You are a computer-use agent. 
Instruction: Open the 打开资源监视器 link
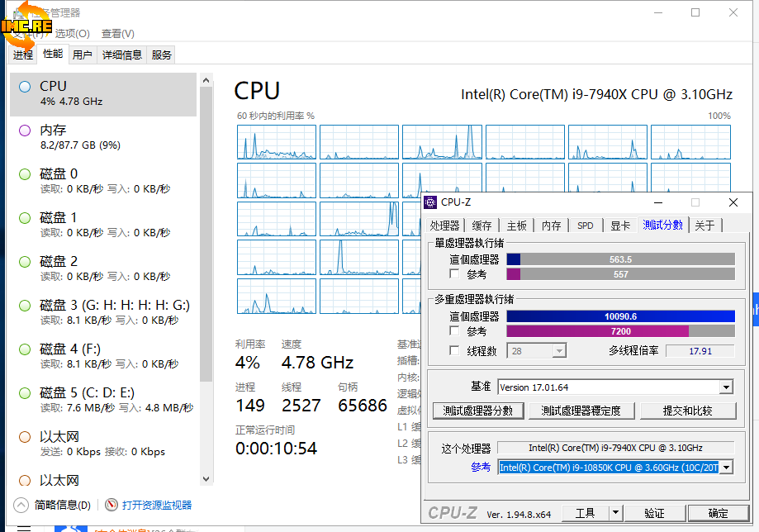(157, 505)
